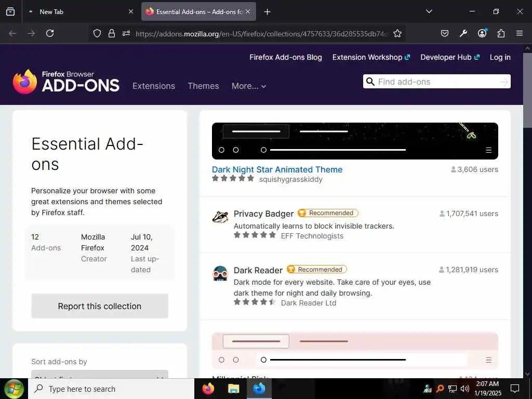
Task: Click the volume speaker tray icon
Action: 465,389
